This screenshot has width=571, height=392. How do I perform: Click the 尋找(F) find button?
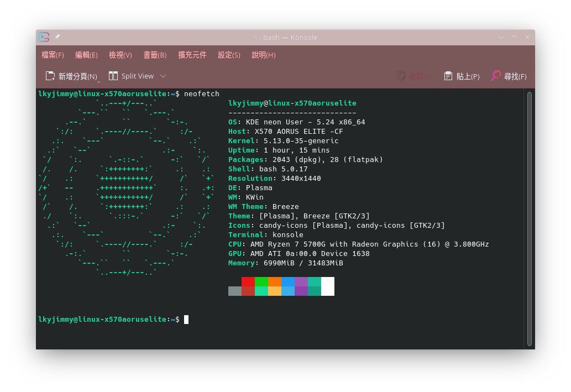click(x=509, y=76)
